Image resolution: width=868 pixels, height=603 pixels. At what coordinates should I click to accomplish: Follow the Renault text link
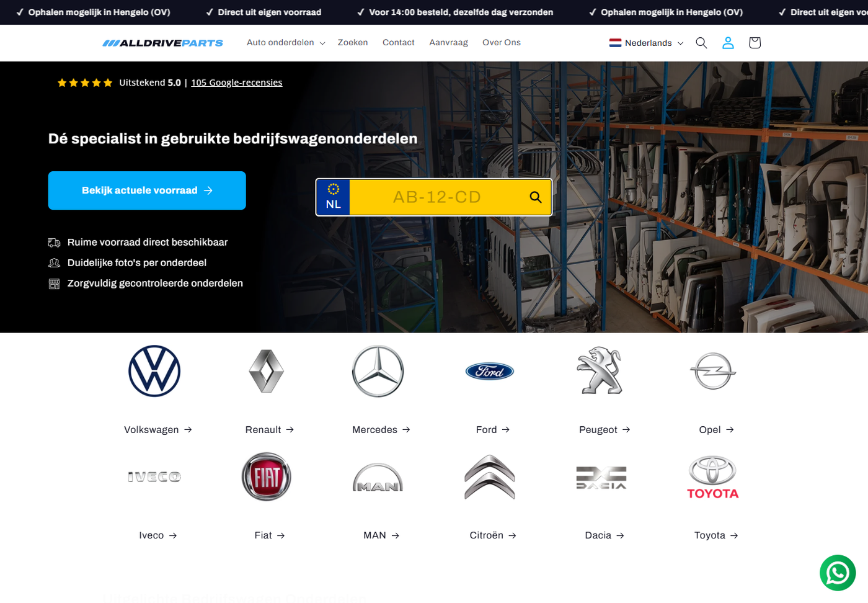pos(270,430)
